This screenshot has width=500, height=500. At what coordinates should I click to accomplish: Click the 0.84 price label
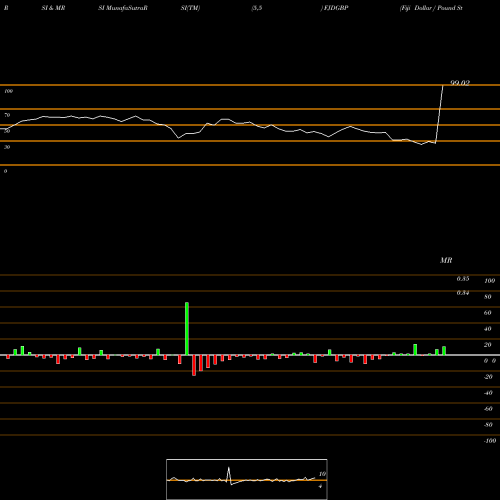tap(463, 293)
